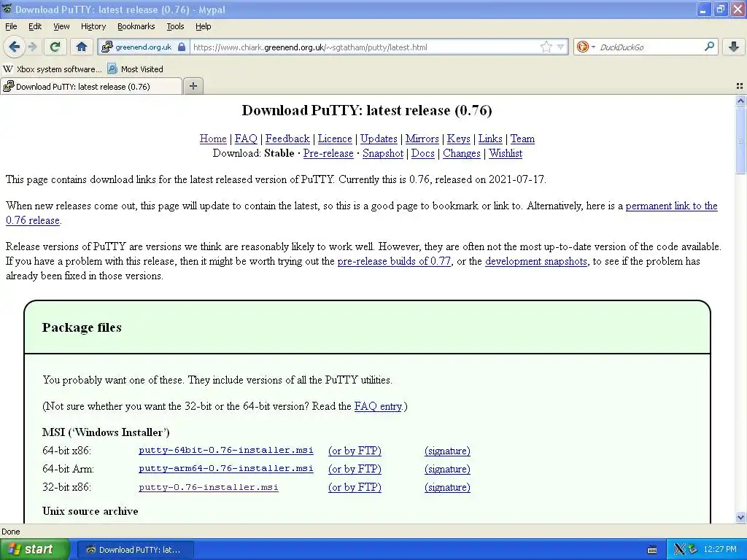Open the DuckDuckGo search engine selector
747x560 pixels.
click(x=586, y=47)
